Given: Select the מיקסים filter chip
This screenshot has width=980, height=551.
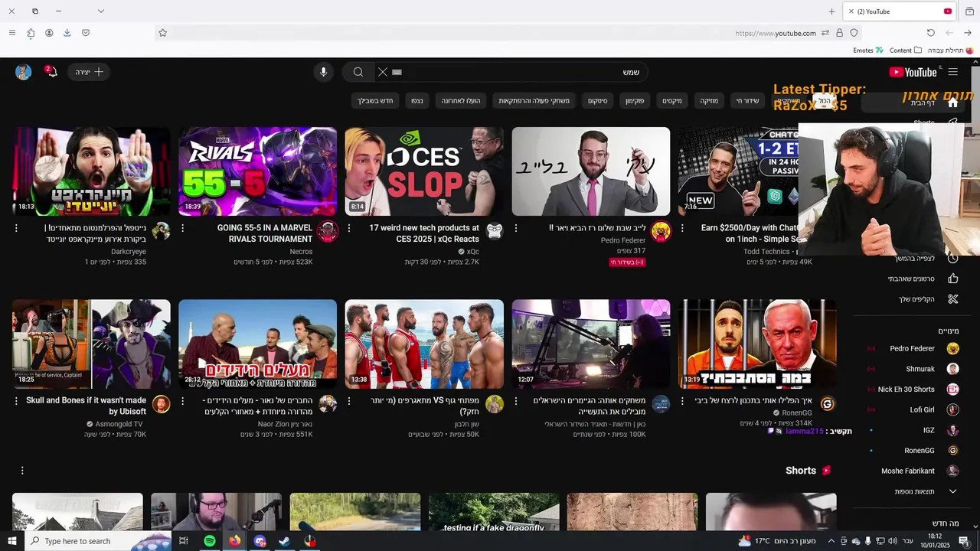Looking at the screenshot, I should pyautogui.click(x=672, y=101).
